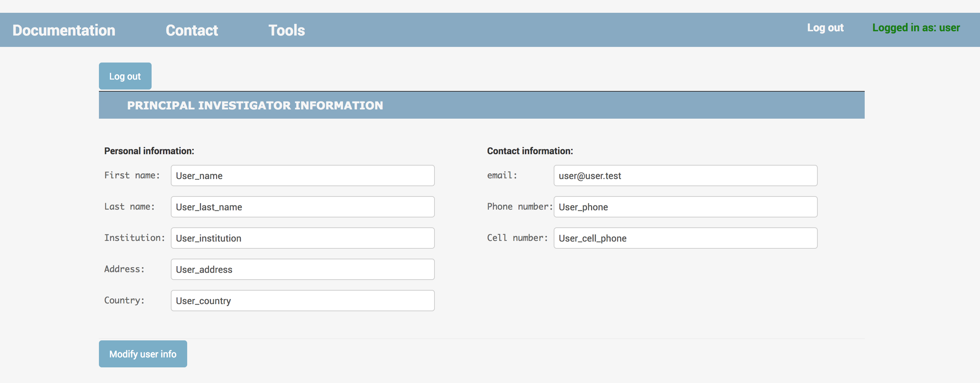Click the 'Institution:' label text
This screenshot has height=383, width=980.
pyautogui.click(x=135, y=238)
